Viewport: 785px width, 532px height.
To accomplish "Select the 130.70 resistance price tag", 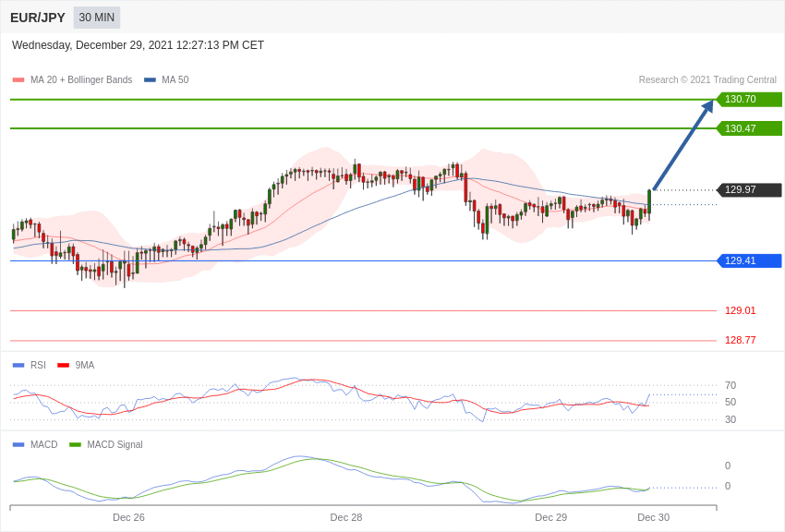I will pyautogui.click(x=750, y=99).
